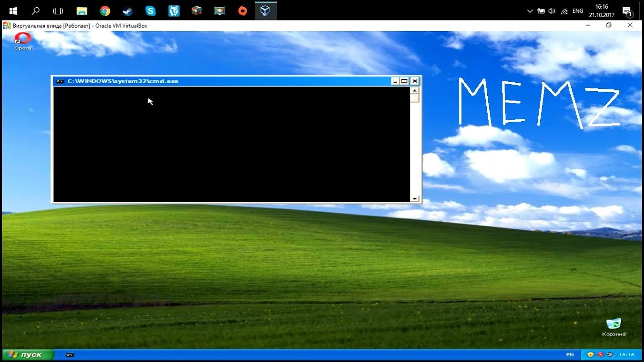This screenshot has width=644, height=362.
Task: Click the scroll up arrow in cmd window
Action: [x=415, y=91]
